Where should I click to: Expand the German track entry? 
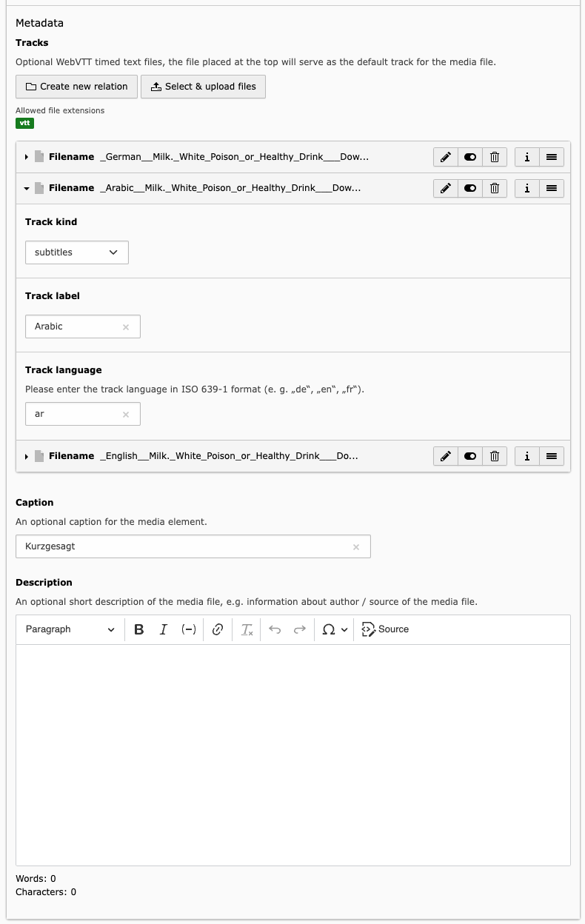pos(27,157)
